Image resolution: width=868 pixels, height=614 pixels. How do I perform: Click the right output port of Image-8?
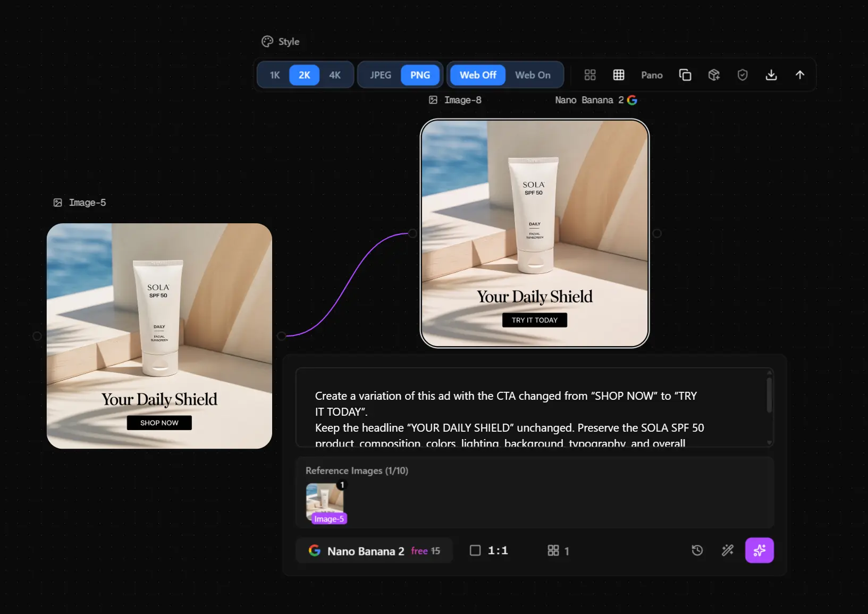(x=657, y=233)
